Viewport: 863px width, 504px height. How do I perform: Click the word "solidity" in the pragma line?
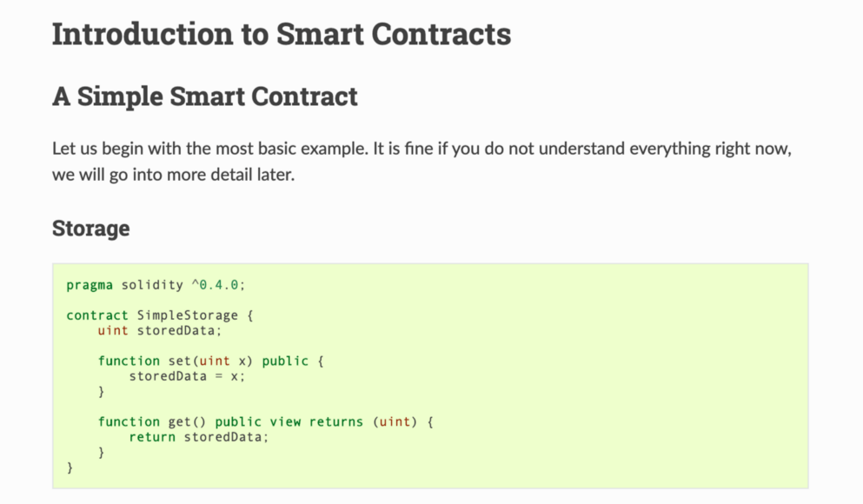pos(152,285)
